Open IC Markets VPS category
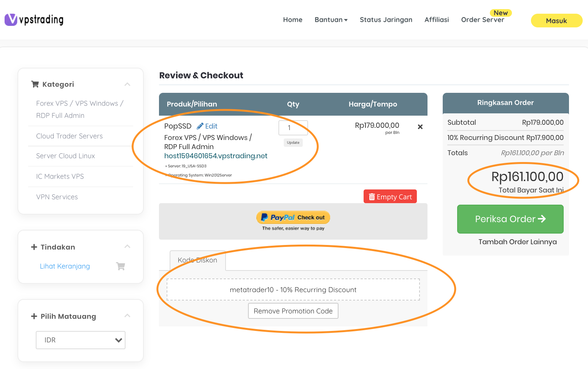The height and width of the screenshot is (369, 588). coord(60,177)
